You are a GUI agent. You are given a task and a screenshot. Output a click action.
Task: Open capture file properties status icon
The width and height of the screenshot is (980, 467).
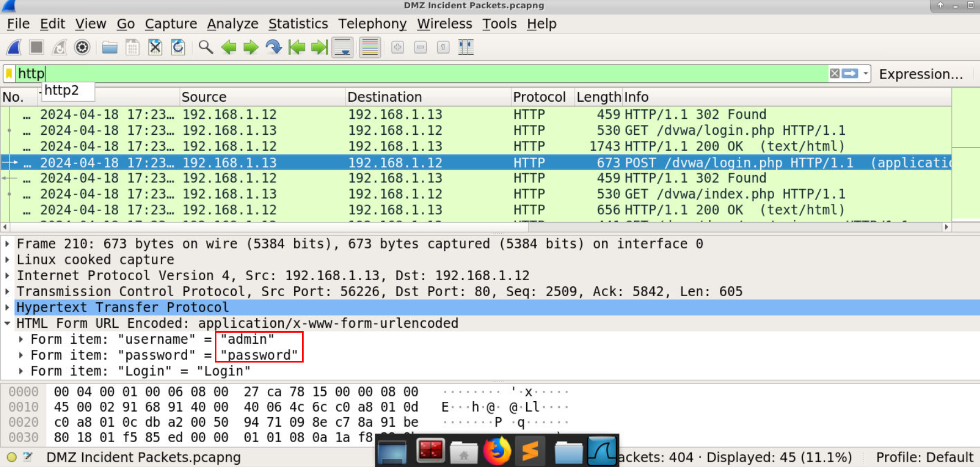coord(28,457)
